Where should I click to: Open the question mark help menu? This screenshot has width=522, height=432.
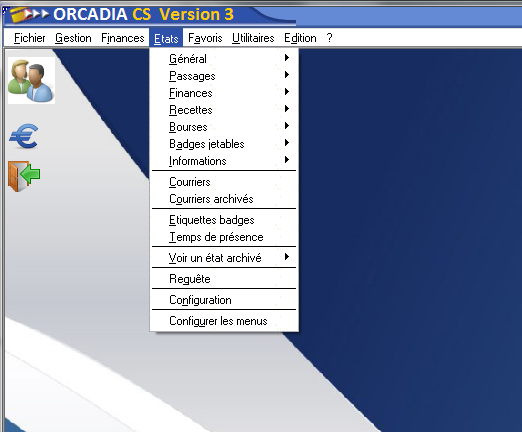pyautogui.click(x=329, y=38)
